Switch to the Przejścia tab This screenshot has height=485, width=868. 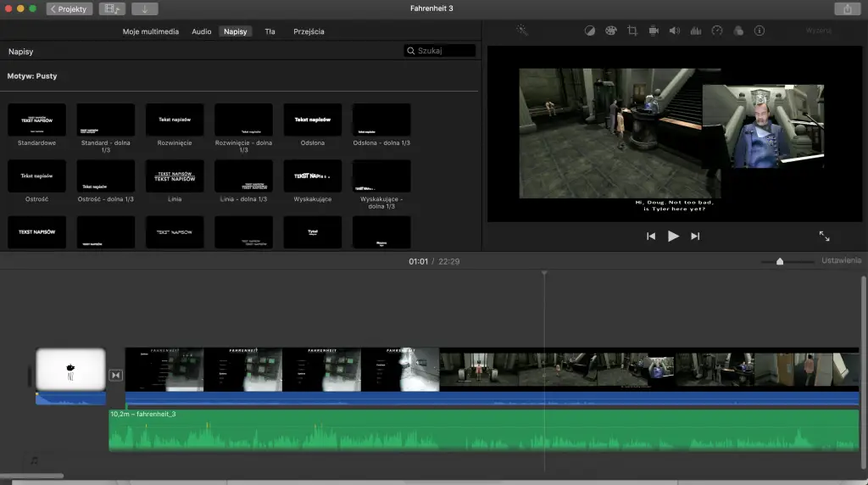[x=309, y=31]
